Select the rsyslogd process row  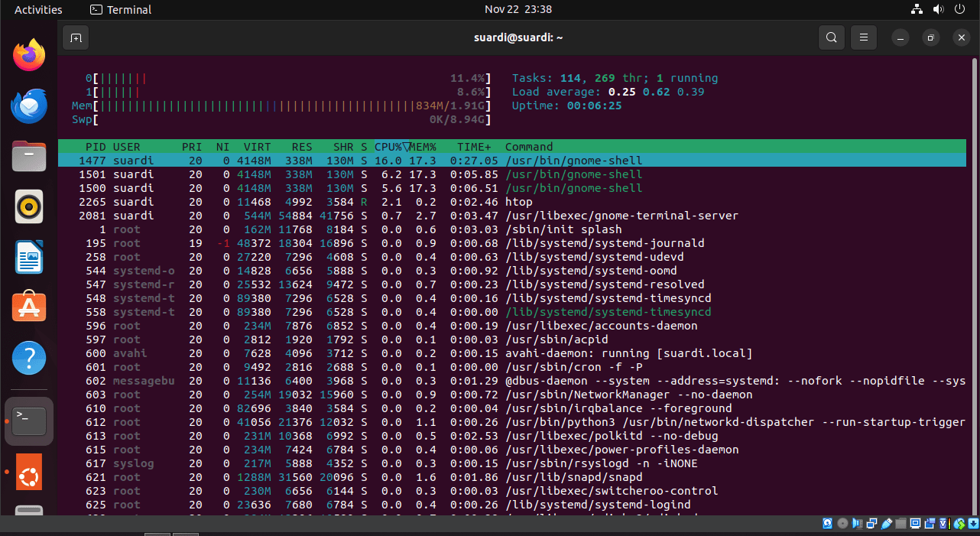512,463
